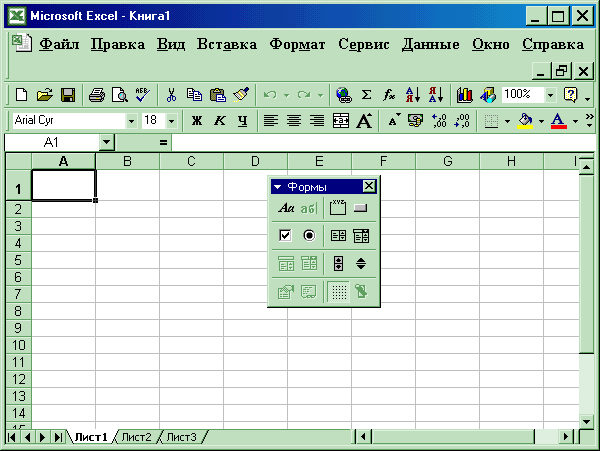Insert hyperlink with the globe icon
Image resolution: width=600 pixels, height=451 pixels.
[343, 94]
